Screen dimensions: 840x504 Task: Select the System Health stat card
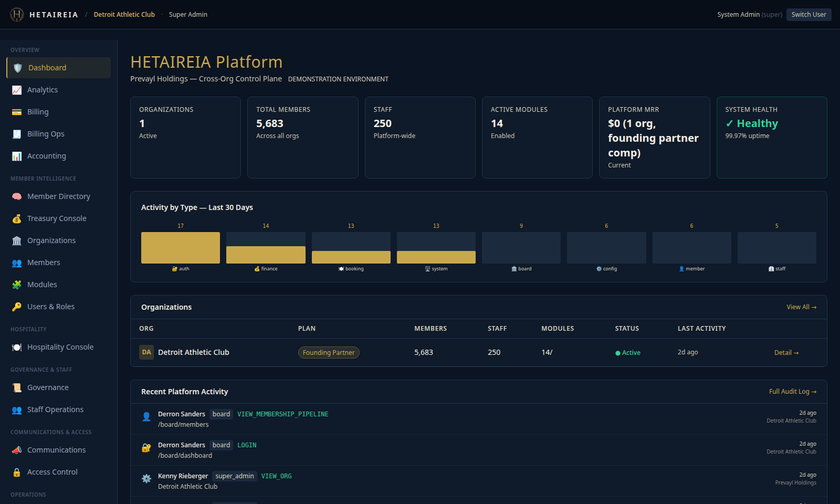point(772,138)
